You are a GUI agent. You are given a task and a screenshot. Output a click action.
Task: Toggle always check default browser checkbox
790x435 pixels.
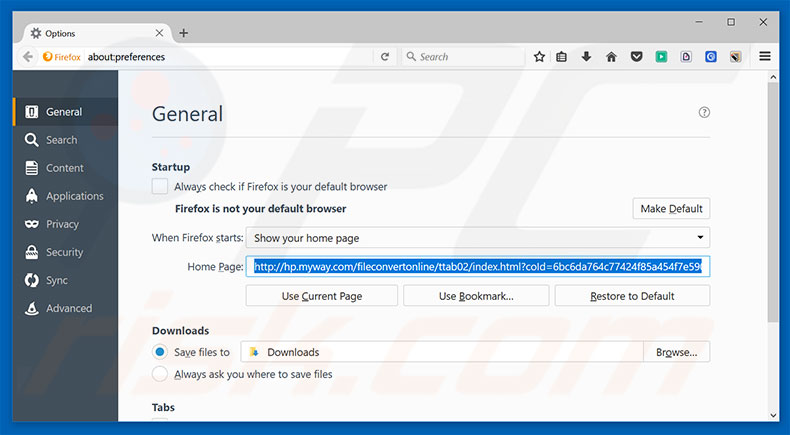pyautogui.click(x=160, y=187)
